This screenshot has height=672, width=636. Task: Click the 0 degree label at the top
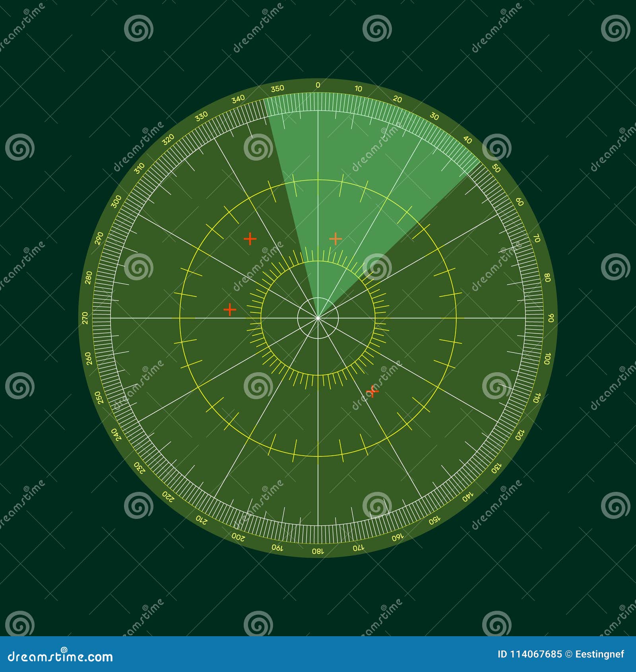point(319,85)
